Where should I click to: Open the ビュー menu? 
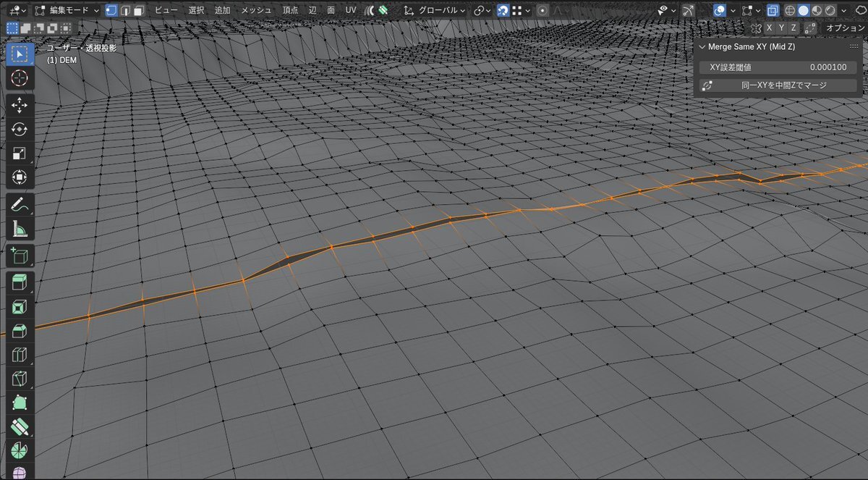[x=166, y=10]
